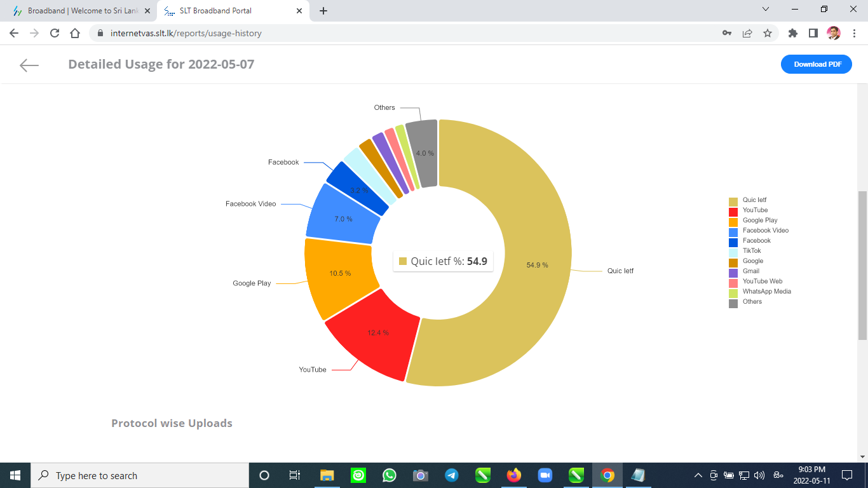Click the grey Others 4.0 % slice
Screen dimensions: 868x488
424,153
